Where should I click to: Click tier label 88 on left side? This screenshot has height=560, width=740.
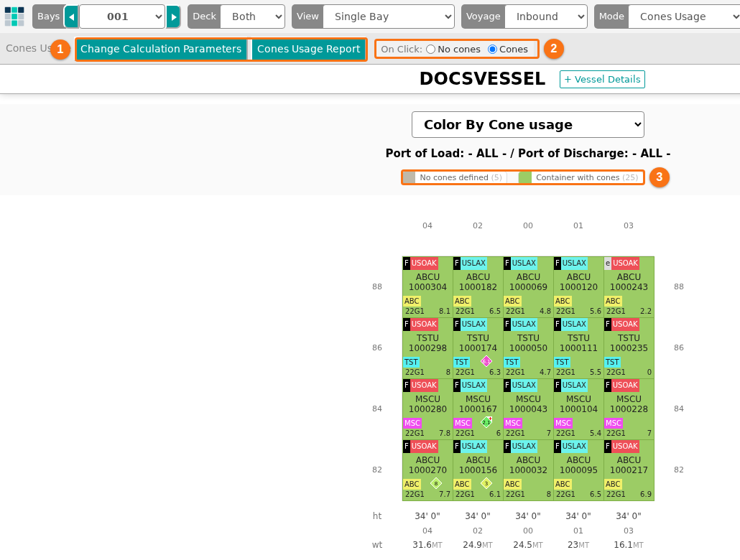coord(377,287)
